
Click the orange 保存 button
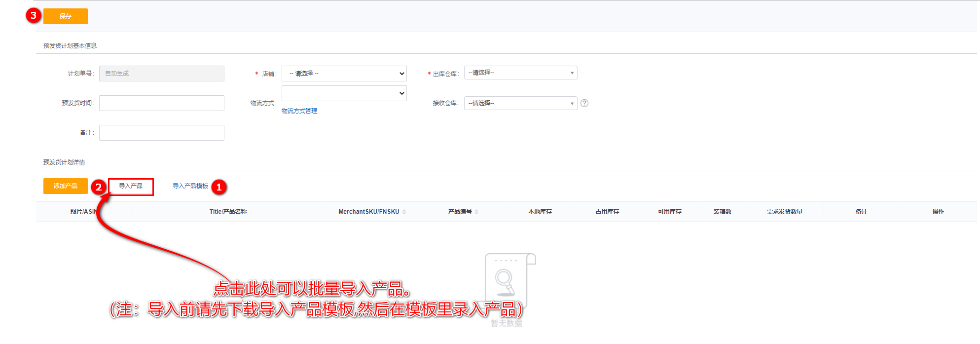[66, 16]
